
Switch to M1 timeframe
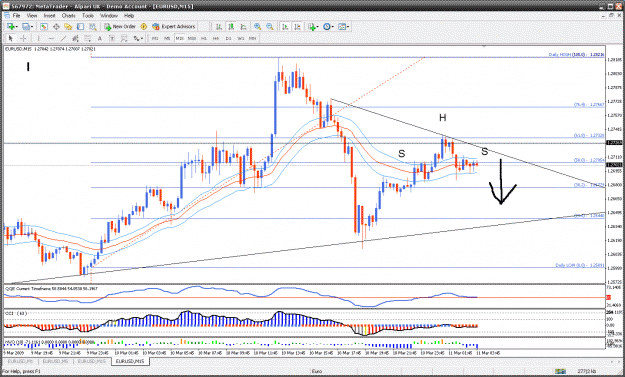[155, 38]
